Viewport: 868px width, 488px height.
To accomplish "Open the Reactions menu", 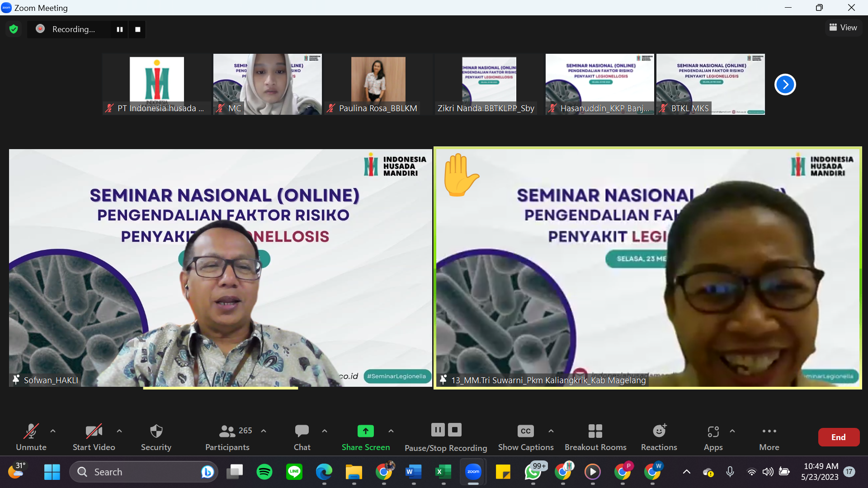I will [x=659, y=437].
